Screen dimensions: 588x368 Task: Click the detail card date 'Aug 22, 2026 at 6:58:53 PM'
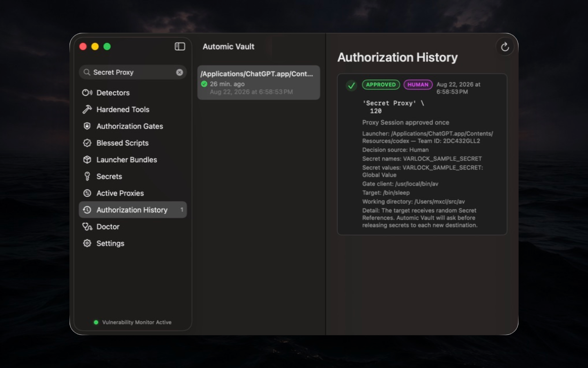point(458,88)
